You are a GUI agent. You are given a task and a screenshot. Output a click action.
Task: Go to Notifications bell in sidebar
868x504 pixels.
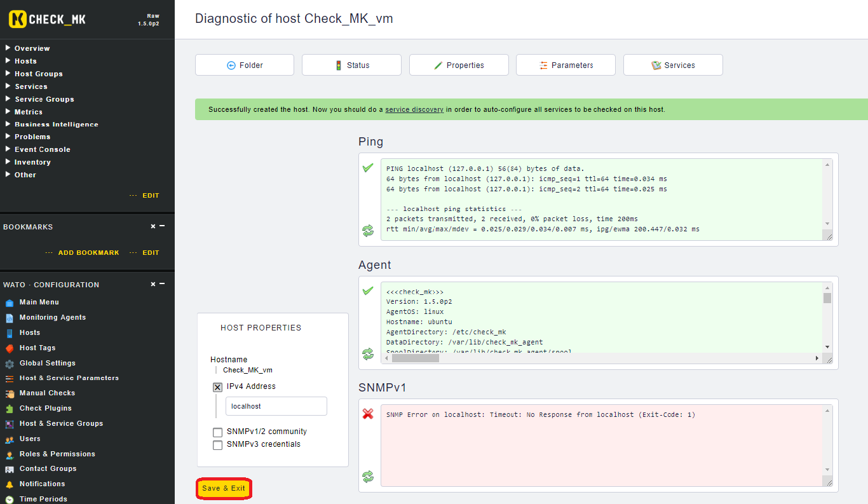click(42, 484)
